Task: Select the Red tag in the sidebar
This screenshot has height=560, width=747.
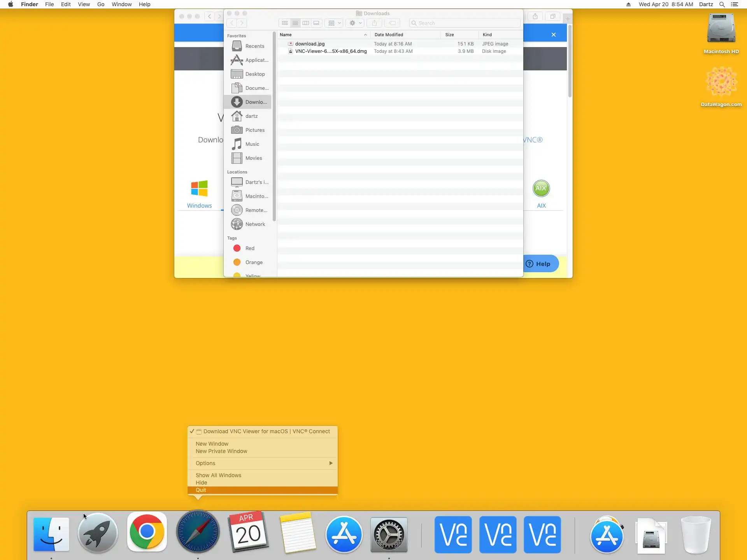Action: (x=249, y=248)
